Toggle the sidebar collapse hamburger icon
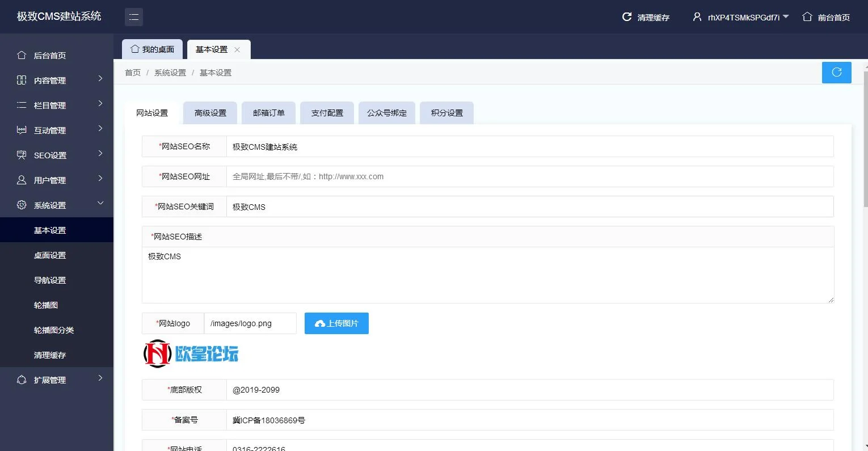The width and height of the screenshot is (868, 451). click(134, 17)
